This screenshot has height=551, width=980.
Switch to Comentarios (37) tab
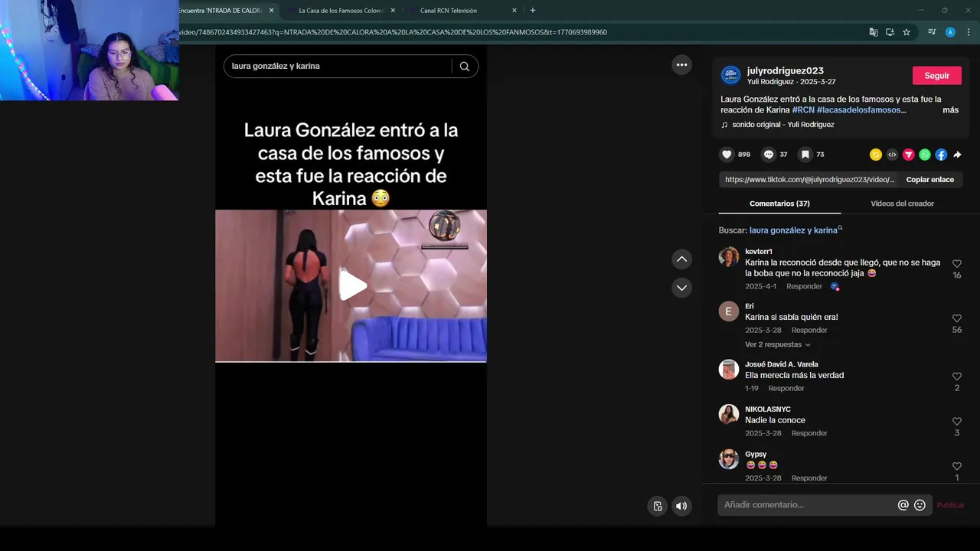click(x=779, y=204)
